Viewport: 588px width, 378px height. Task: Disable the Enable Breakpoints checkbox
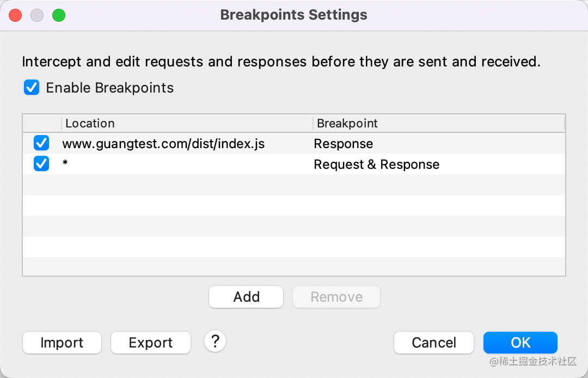click(x=32, y=88)
